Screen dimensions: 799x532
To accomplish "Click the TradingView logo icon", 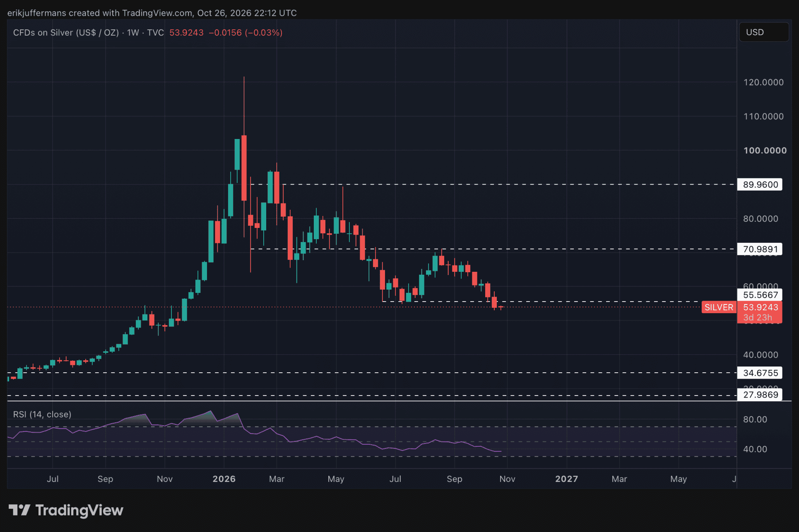I will click(x=19, y=510).
